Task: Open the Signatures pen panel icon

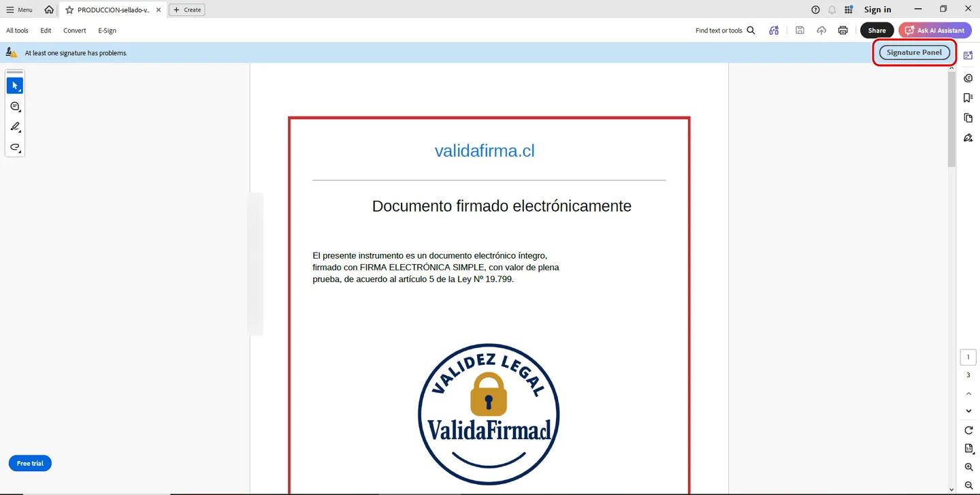Action: point(968,138)
